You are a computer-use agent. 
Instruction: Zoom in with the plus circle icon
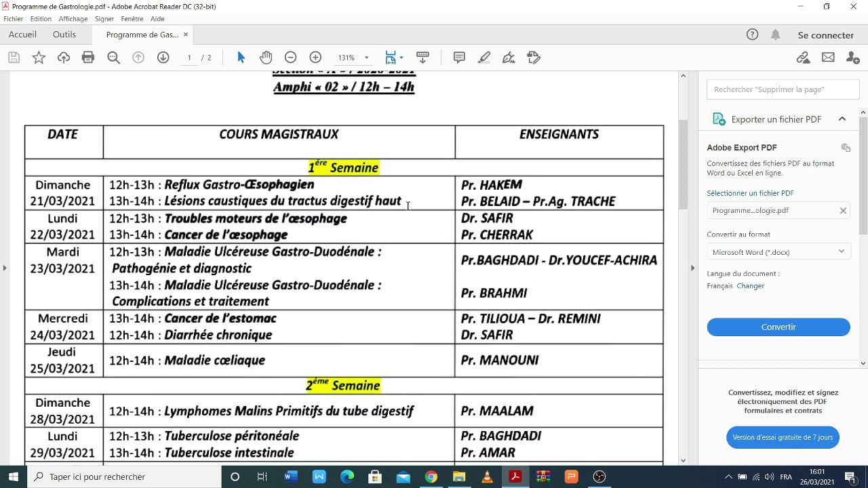pyautogui.click(x=315, y=58)
